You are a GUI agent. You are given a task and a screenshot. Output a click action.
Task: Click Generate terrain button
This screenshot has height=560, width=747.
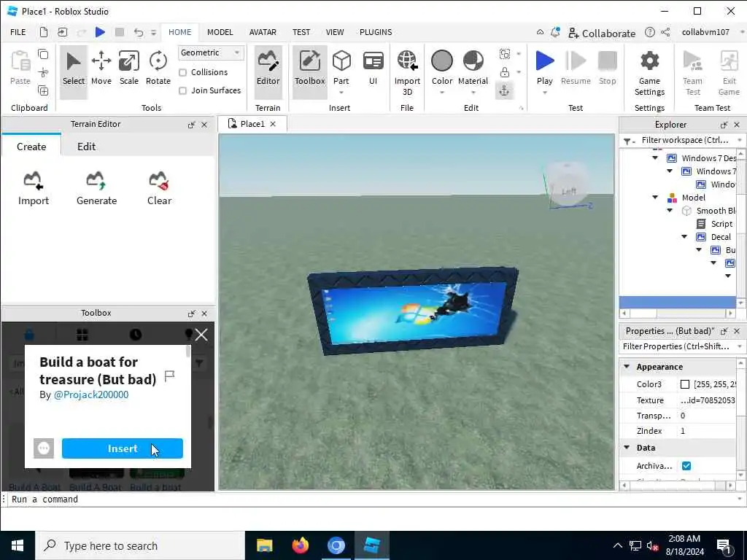[97, 189]
